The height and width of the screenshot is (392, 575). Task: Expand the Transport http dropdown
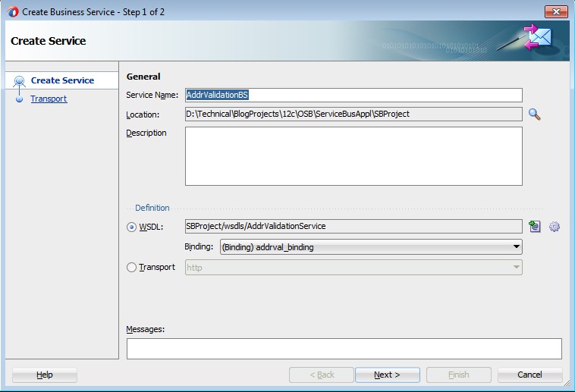click(x=516, y=268)
